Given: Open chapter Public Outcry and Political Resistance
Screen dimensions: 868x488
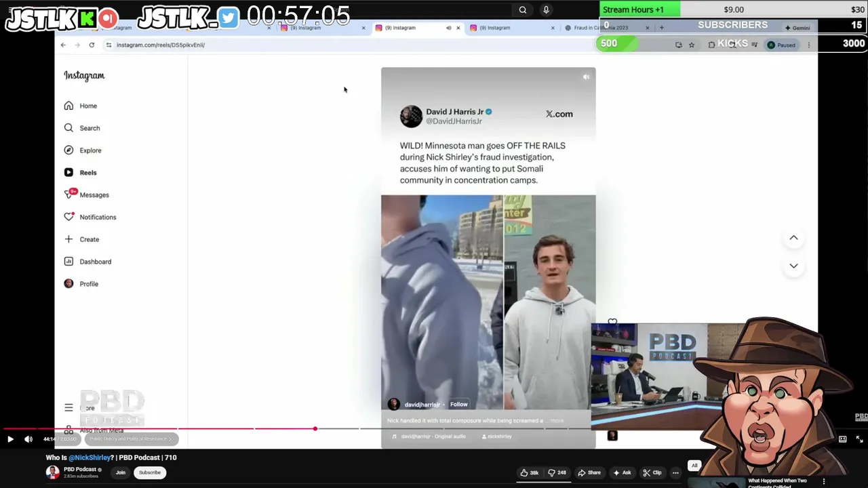Looking at the screenshot, I should coord(131,439).
